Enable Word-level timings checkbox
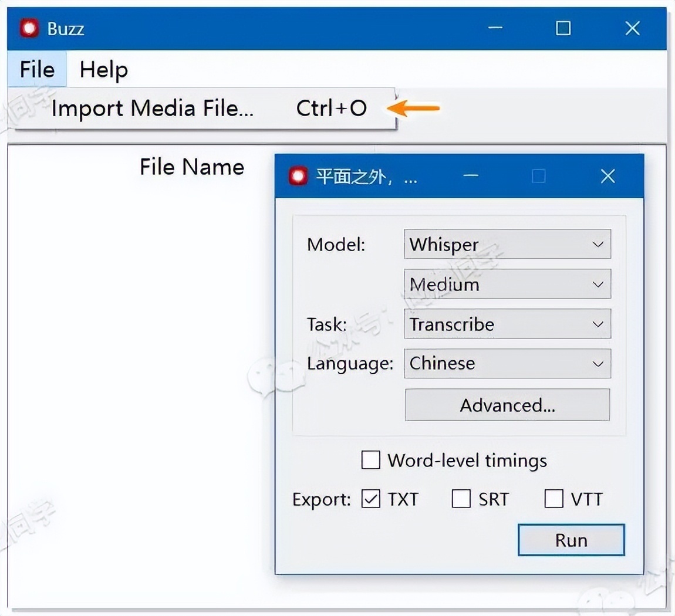The height and width of the screenshot is (616, 675). (x=370, y=460)
